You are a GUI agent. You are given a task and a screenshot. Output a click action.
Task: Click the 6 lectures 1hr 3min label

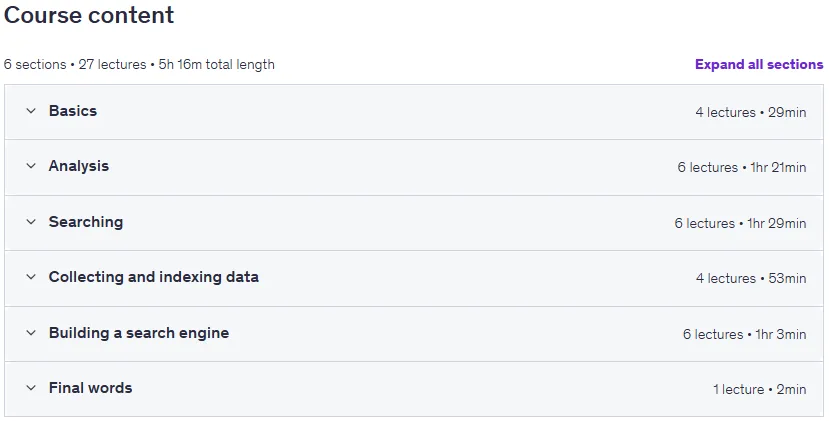point(744,334)
